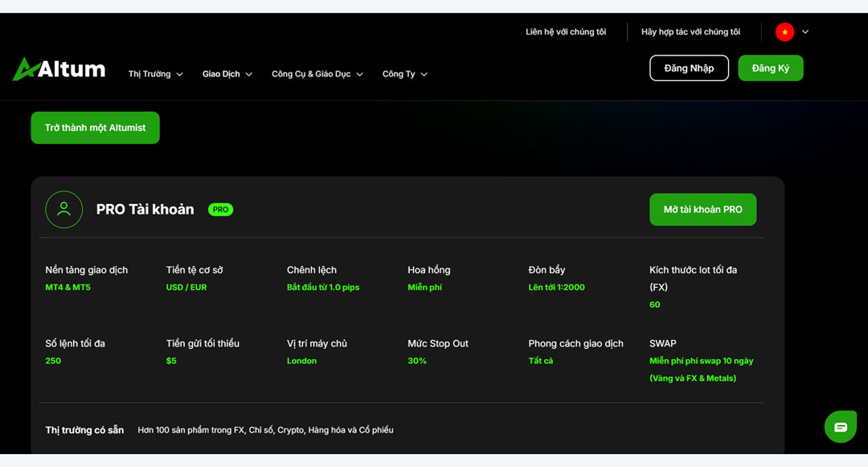Click the Số lệnh tối đa label
Image resolution: width=868 pixels, height=467 pixels.
76,343
